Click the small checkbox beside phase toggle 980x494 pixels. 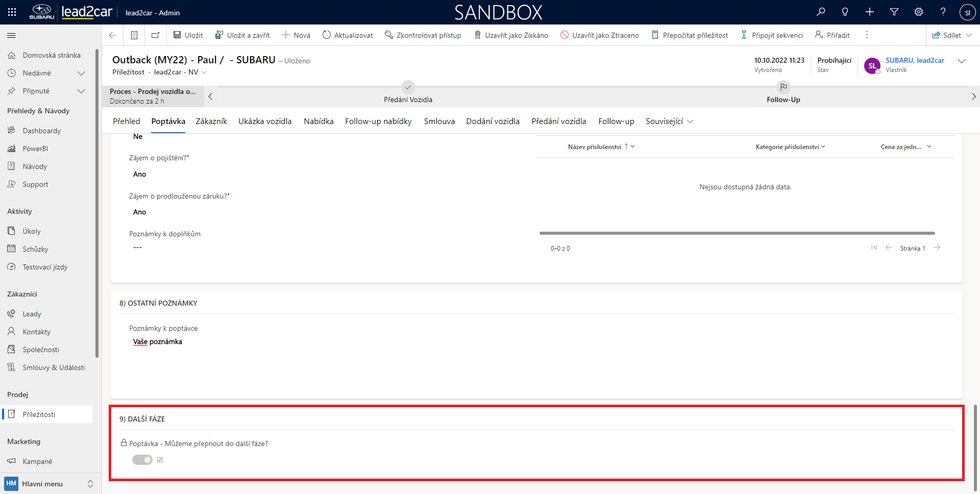click(x=160, y=460)
